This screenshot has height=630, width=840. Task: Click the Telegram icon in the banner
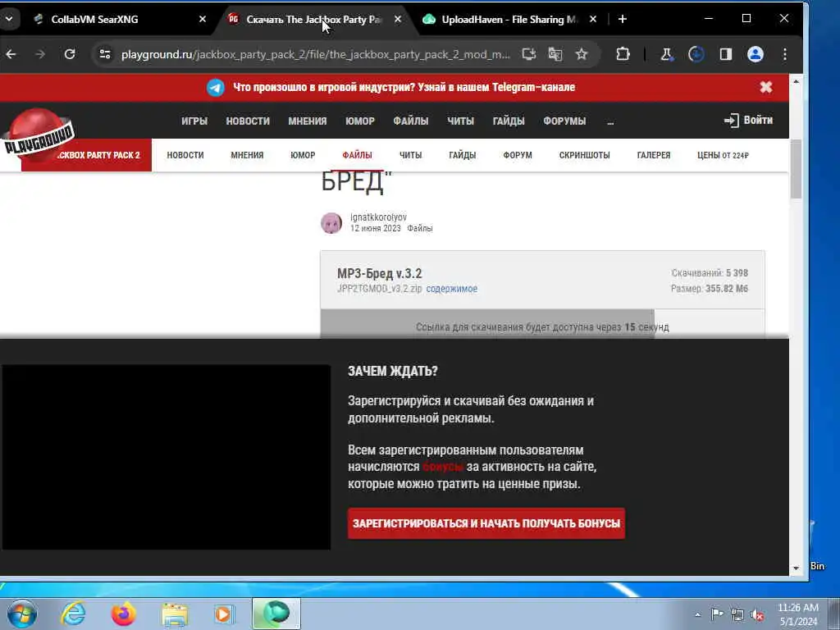pyautogui.click(x=216, y=87)
